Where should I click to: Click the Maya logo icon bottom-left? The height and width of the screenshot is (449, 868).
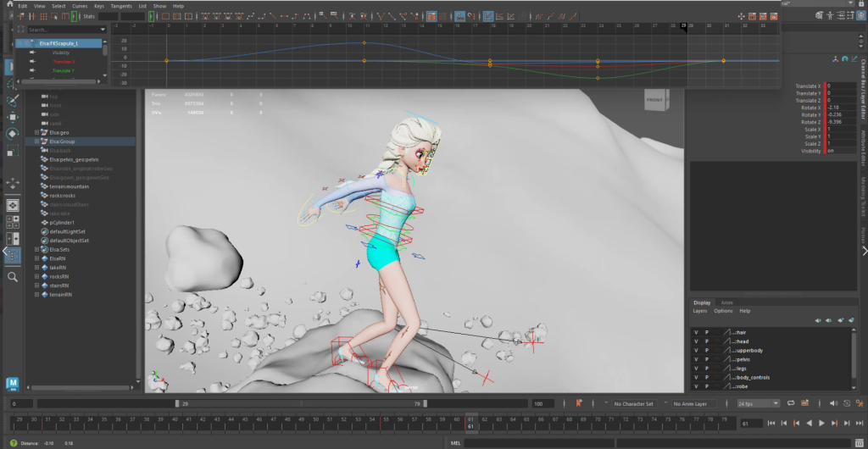tap(12, 384)
